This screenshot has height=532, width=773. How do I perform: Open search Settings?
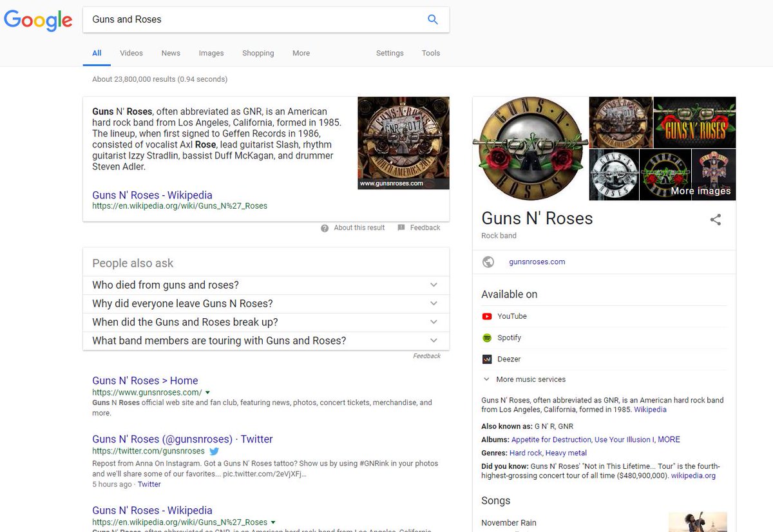tap(390, 53)
